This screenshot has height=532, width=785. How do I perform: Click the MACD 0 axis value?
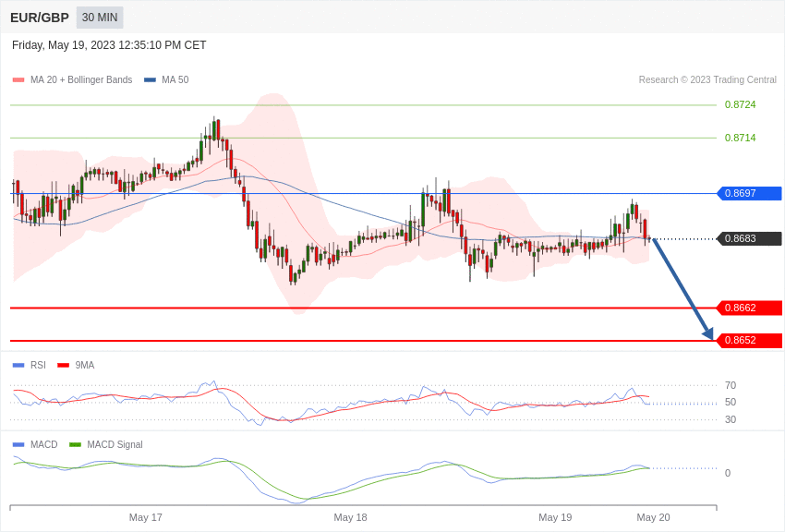pos(728,473)
